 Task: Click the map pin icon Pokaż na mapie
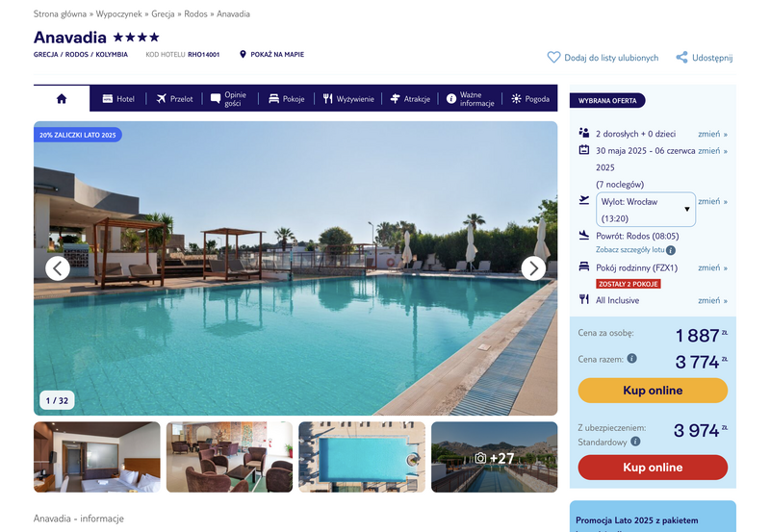click(243, 54)
